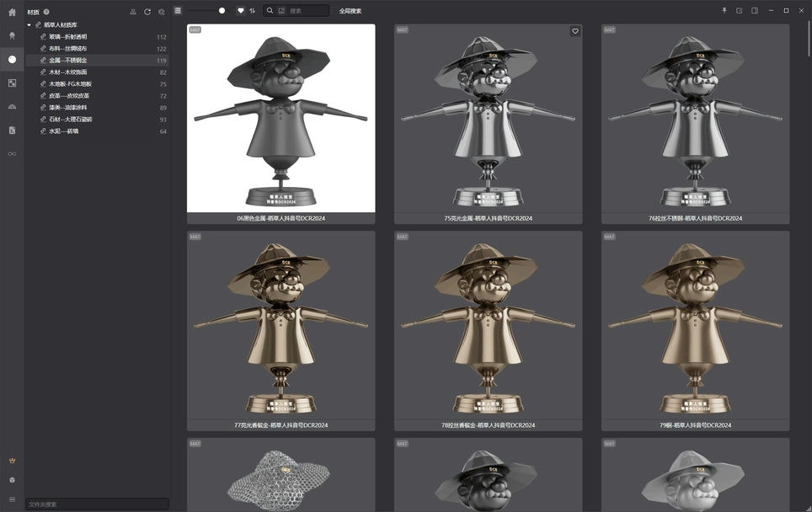Screen dimensions: 812x512
Task: Open the search type selector inside search box
Action: point(281,11)
